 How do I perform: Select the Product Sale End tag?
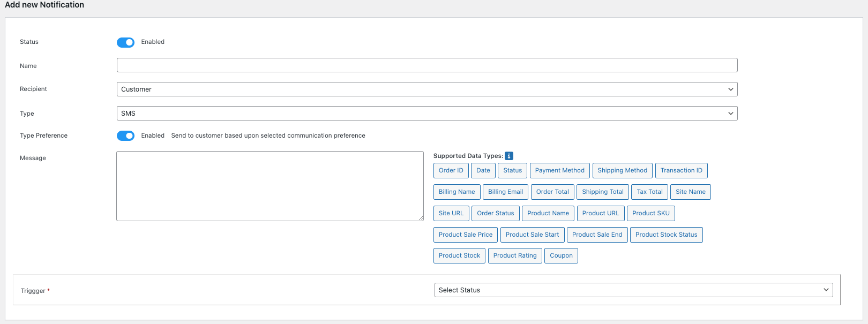(597, 235)
